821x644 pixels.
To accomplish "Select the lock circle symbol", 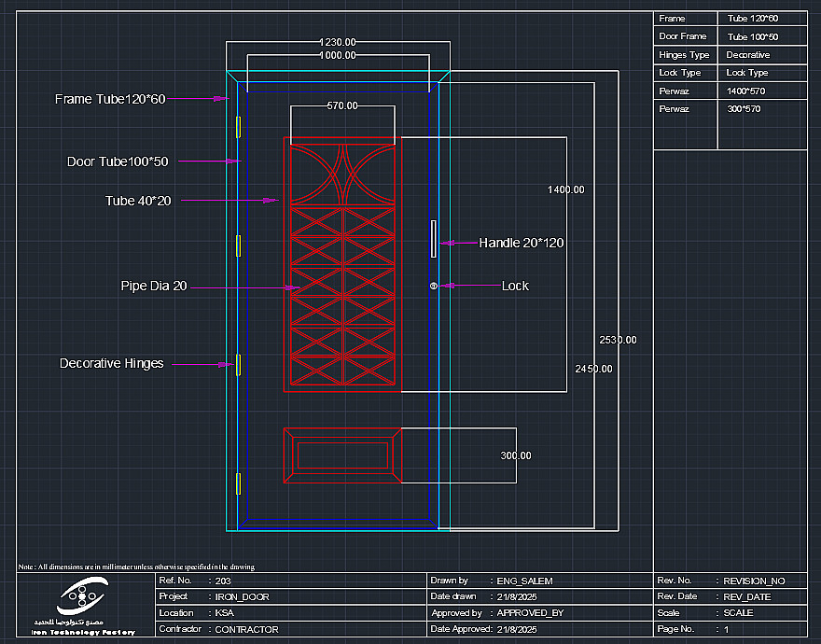I will point(434,286).
